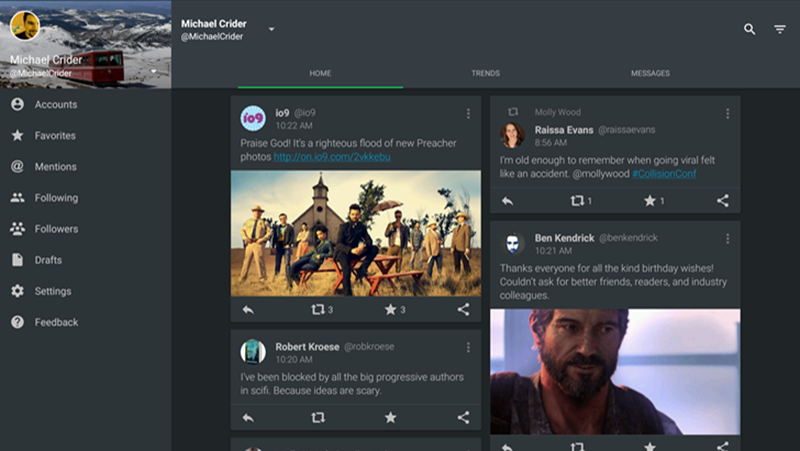Image resolution: width=800 pixels, height=451 pixels.
Task: Open the filter icon in the top bar
Action: pos(780,29)
